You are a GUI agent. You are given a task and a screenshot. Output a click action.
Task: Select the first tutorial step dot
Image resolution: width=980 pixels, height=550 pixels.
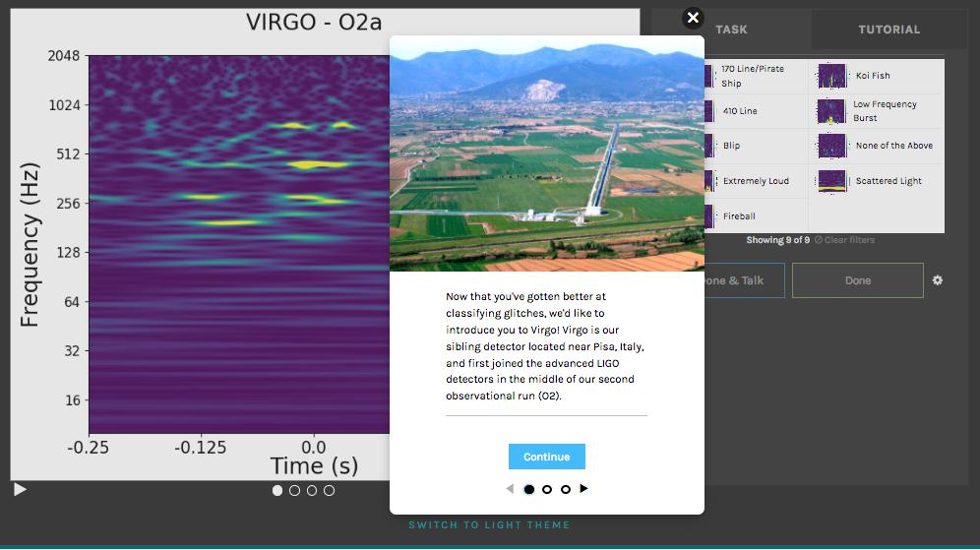(528, 489)
